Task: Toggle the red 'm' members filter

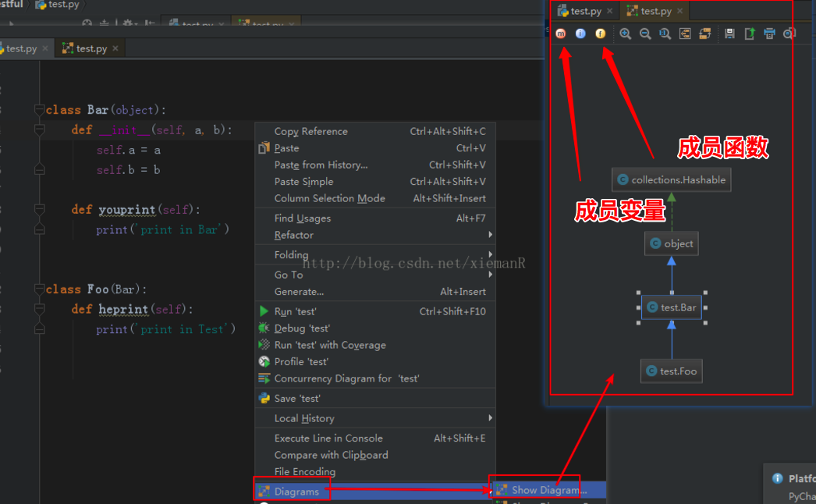Action: pos(560,34)
